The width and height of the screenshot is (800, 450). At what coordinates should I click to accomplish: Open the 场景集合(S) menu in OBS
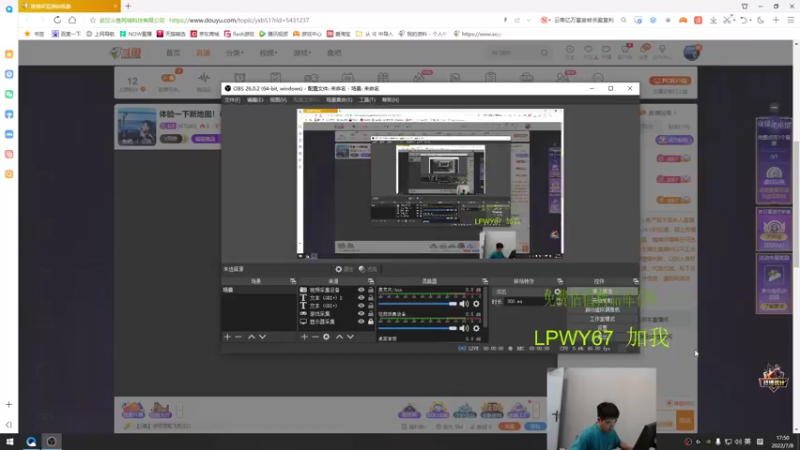click(x=339, y=100)
